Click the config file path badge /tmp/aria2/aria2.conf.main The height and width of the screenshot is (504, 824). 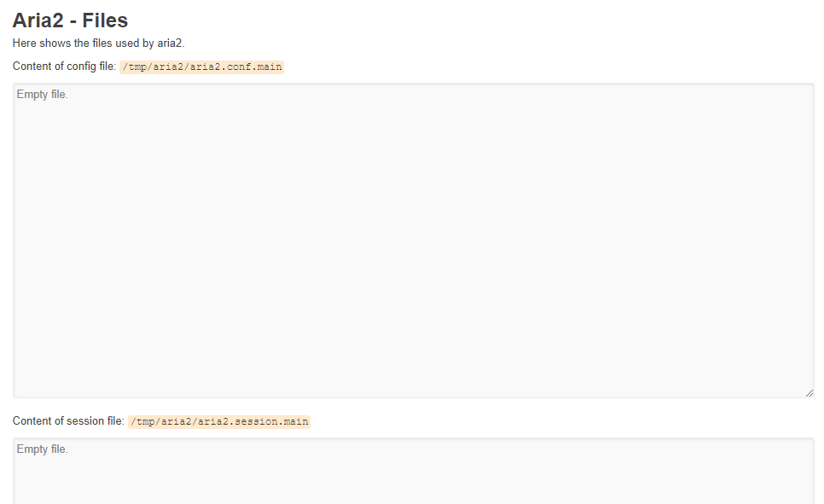pyautogui.click(x=202, y=66)
